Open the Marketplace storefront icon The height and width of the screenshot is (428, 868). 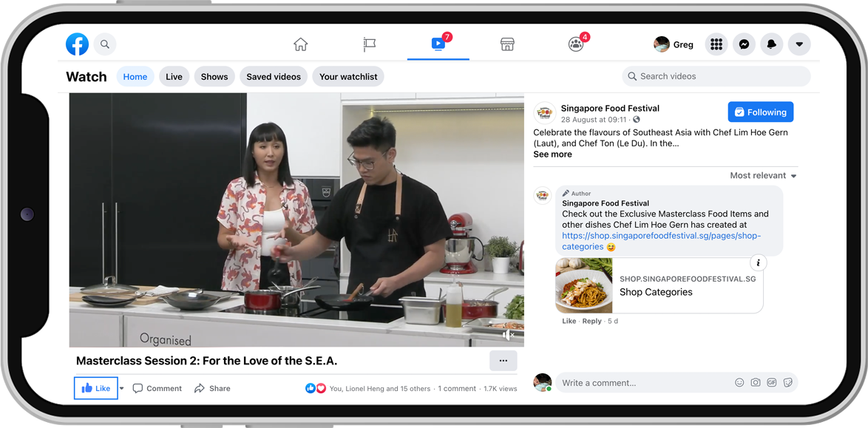(507, 44)
